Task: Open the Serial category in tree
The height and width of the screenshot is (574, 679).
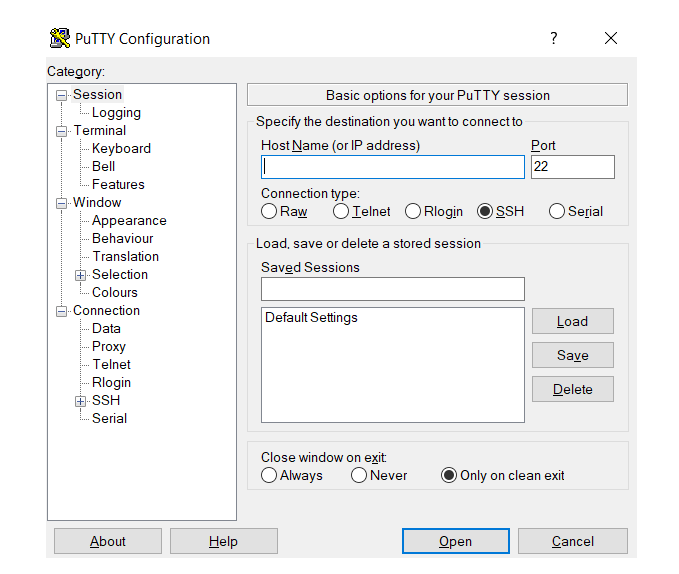Action: click(x=110, y=418)
